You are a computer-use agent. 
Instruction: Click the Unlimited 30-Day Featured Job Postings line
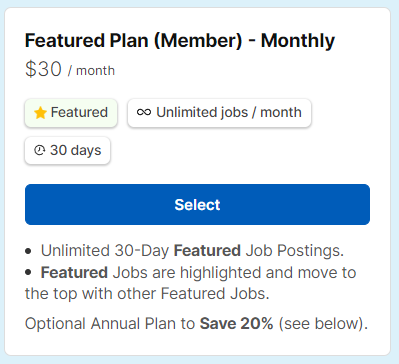click(x=192, y=251)
